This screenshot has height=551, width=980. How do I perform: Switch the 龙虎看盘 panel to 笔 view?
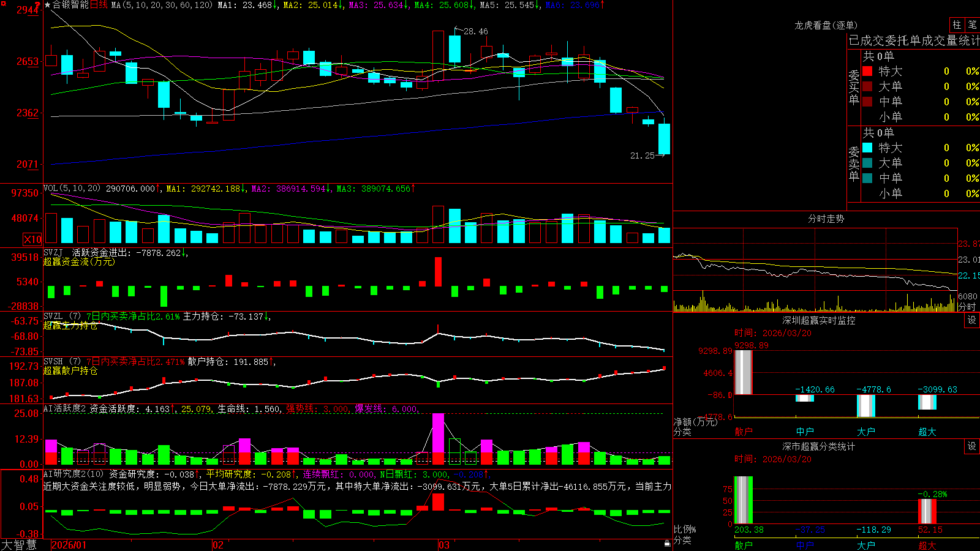[972, 24]
